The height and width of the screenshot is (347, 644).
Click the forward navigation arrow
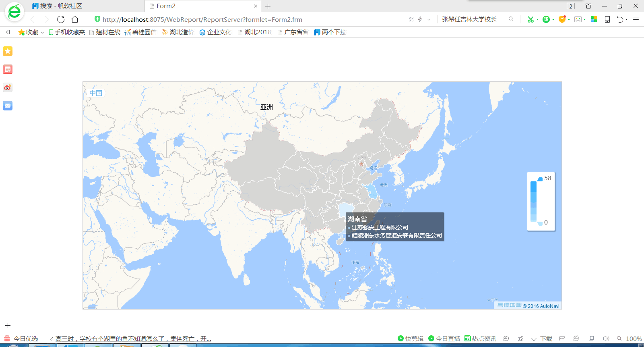pyautogui.click(x=47, y=19)
